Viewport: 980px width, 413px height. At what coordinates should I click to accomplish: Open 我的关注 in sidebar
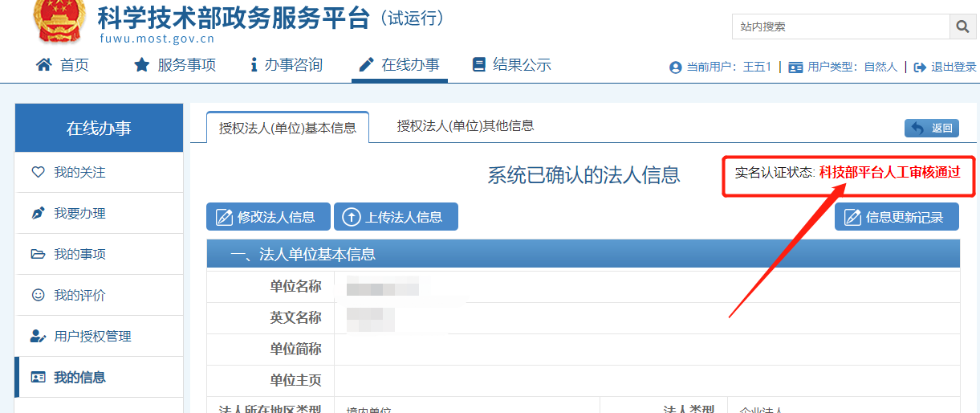click(x=79, y=173)
